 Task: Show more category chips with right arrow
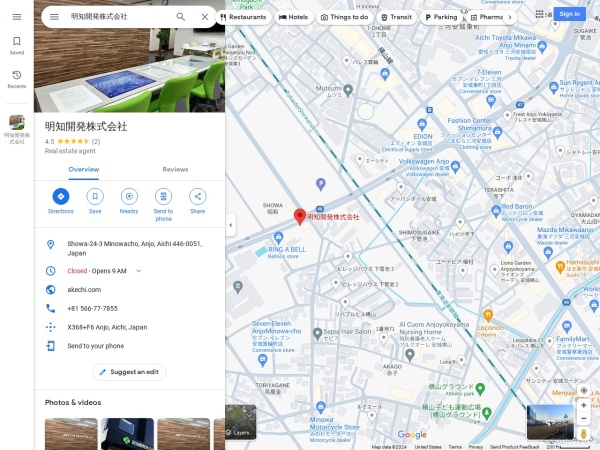[510, 17]
